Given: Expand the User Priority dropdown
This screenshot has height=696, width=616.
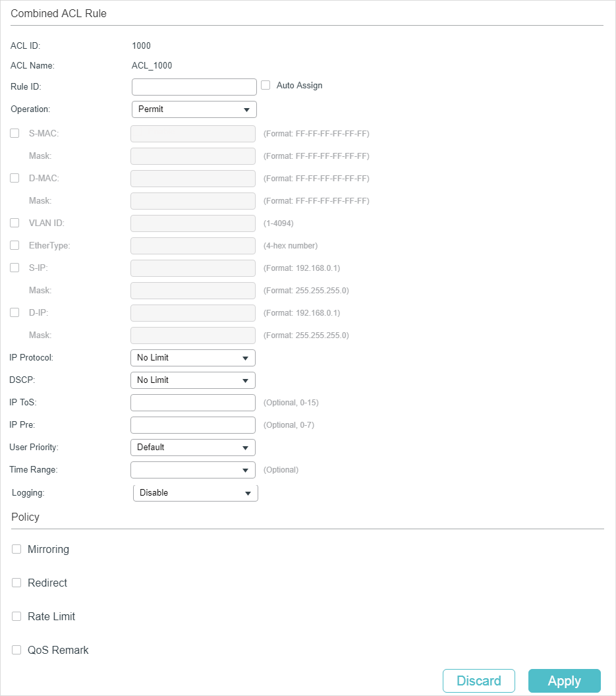Looking at the screenshot, I should point(192,448).
